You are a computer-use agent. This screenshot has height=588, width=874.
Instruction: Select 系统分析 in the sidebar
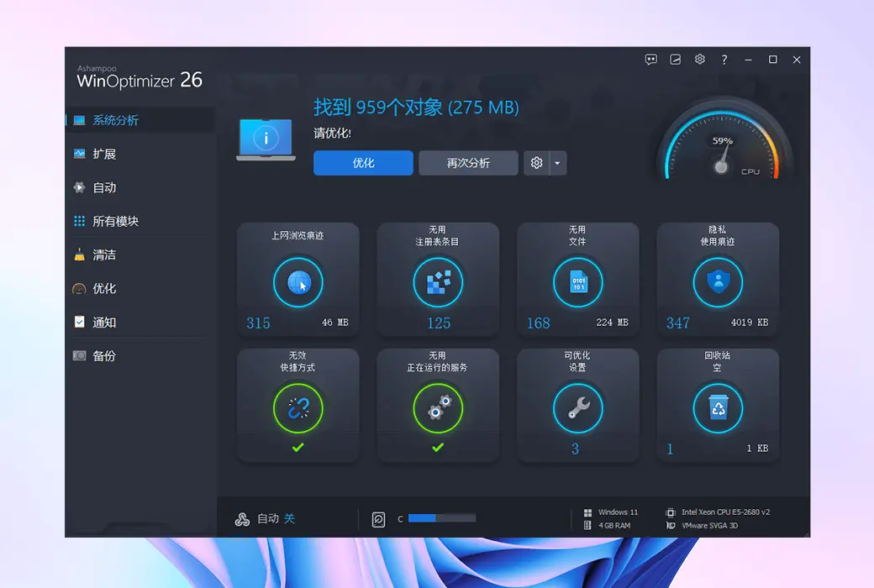click(x=140, y=120)
